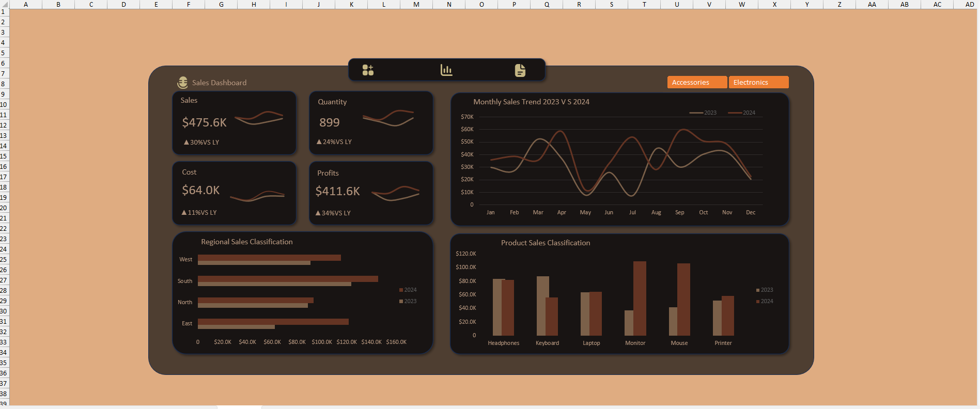
Task: Filter by the Accessories slicer button
Action: [x=696, y=83]
